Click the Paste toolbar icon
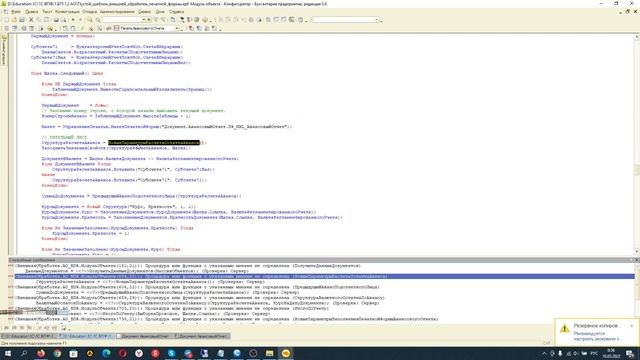 47,20
